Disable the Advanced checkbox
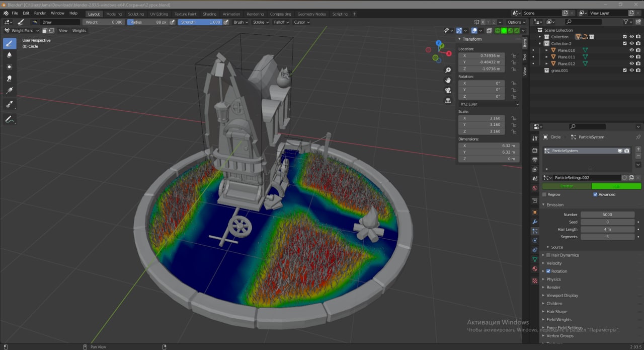Screen dimensions: 644x350 (x=595, y=194)
